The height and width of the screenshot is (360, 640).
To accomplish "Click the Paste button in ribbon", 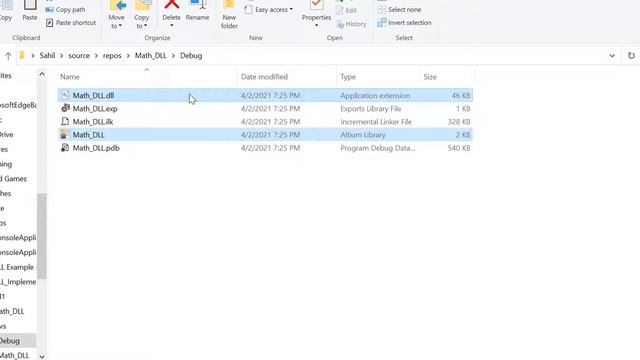I will [30, 11].
